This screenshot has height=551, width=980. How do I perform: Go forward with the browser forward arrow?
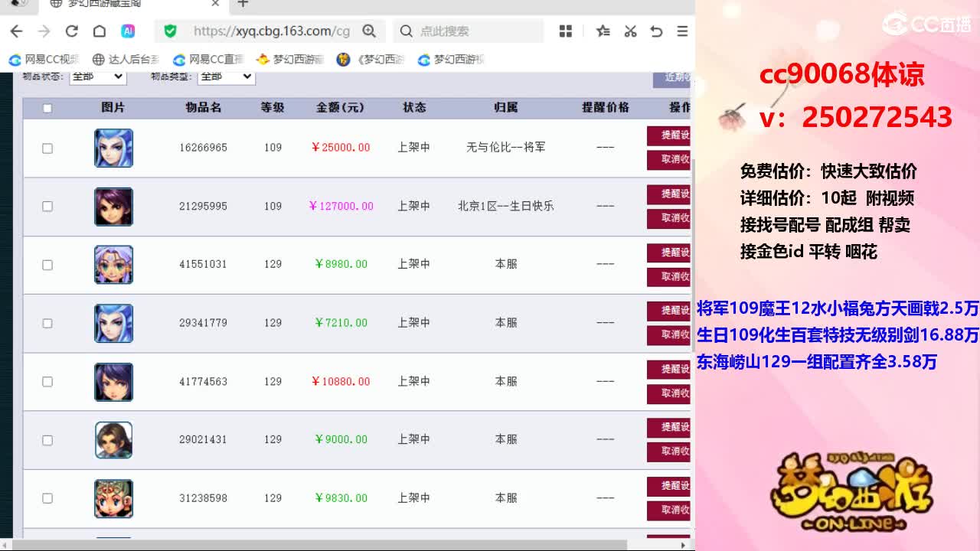pyautogui.click(x=44, y=31)
